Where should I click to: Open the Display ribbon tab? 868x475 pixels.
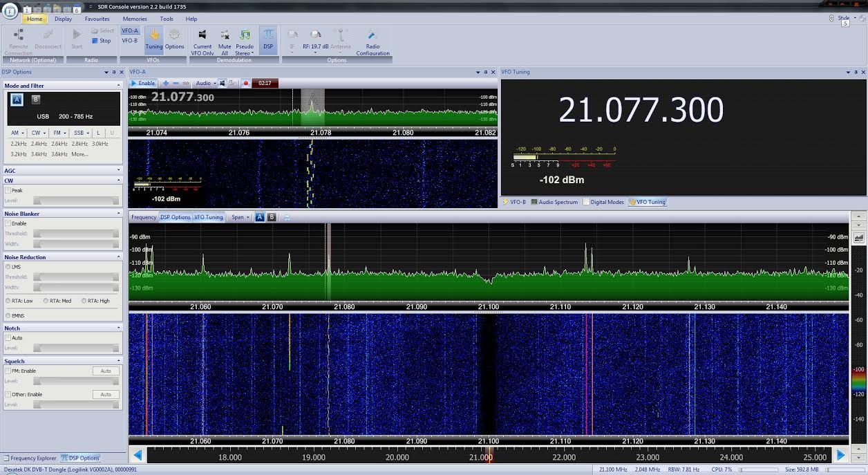click(x=63, y=19)
